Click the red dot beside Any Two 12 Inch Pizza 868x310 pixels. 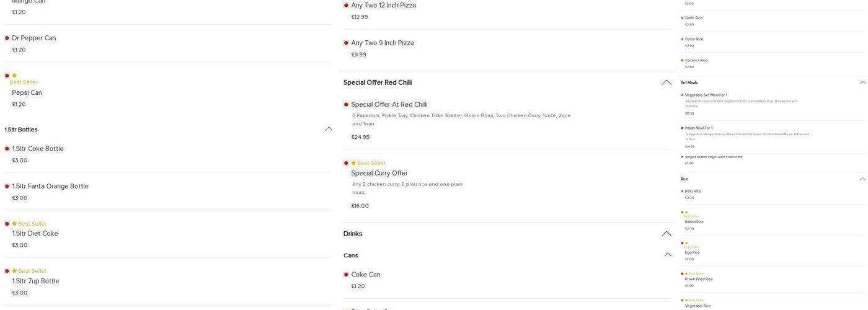point(346,6)
